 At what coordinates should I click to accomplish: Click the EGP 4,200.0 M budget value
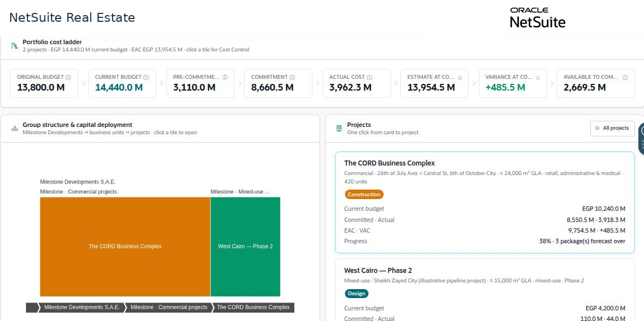pos(605,308)
